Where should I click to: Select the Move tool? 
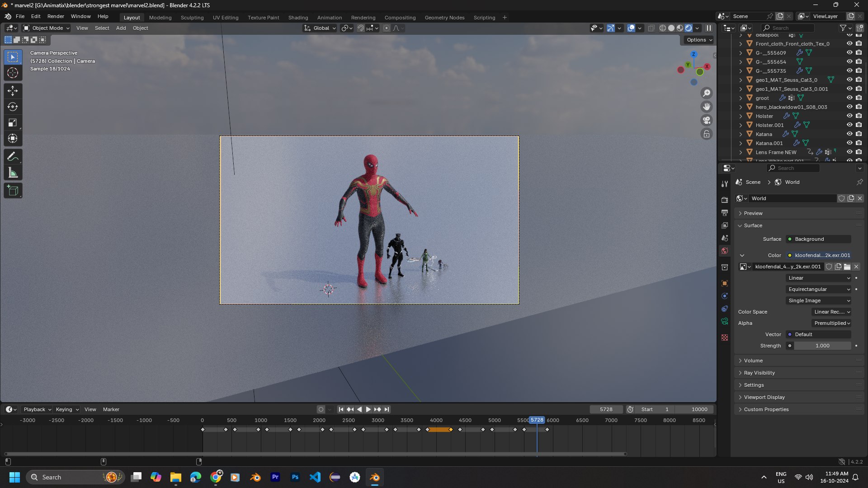pyautogui.click(x=13, y=91)
